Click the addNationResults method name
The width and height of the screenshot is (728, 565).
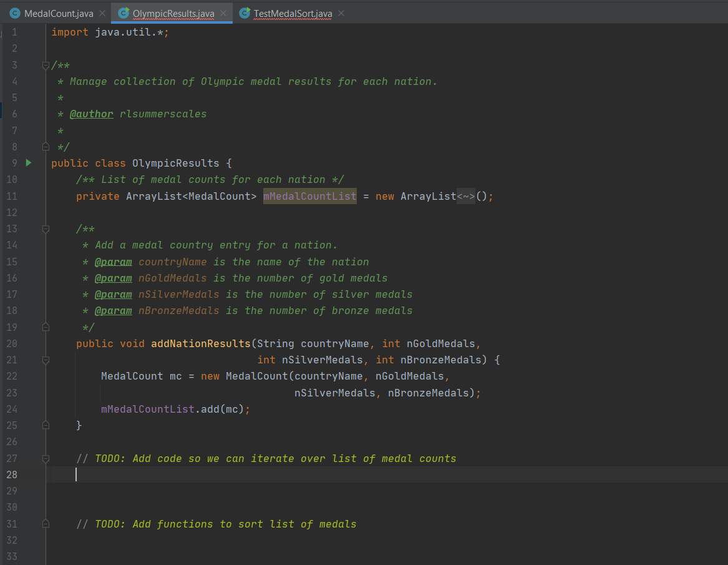[201, 343]
